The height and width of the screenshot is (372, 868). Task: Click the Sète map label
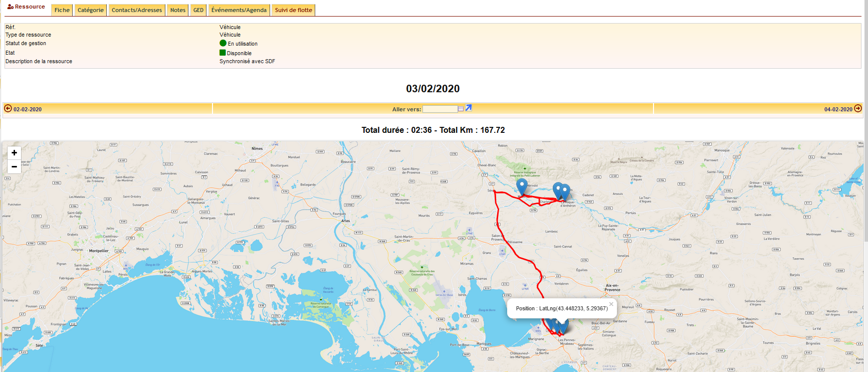click(x=39, y=345)
